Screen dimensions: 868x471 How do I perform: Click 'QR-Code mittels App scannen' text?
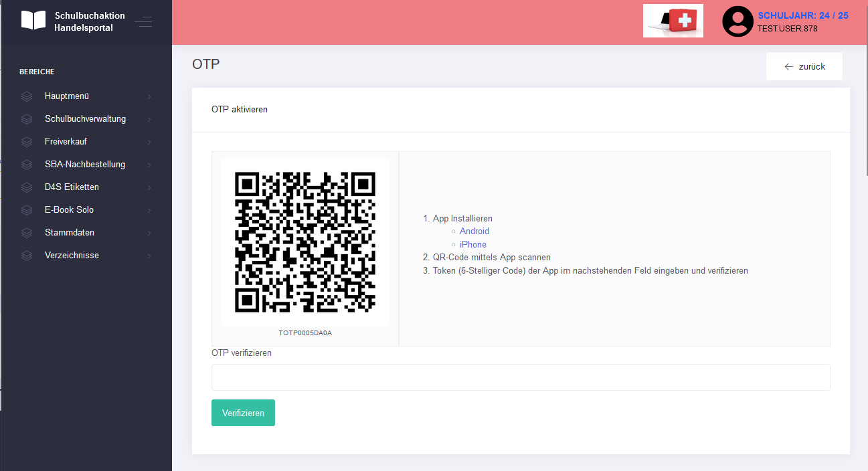point(492,258)
